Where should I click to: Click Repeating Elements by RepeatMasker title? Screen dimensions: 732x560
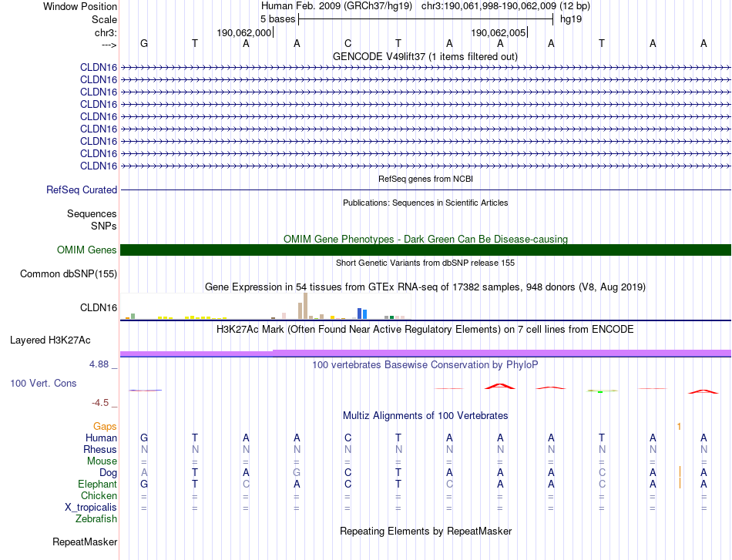tap(425, 531)
